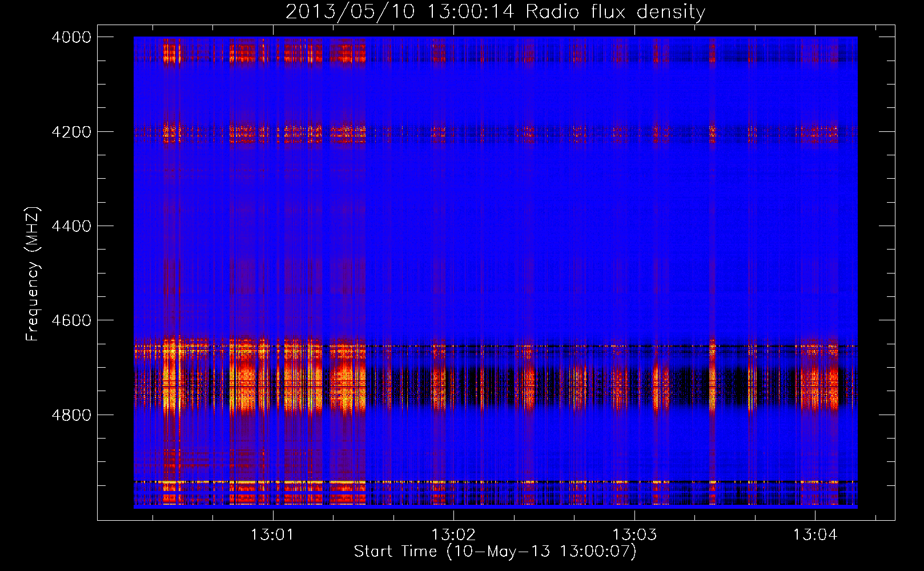
Task: Click the 'Start Time (10-May-13 13:00:07)' label
Action: [x=495, y=552]
